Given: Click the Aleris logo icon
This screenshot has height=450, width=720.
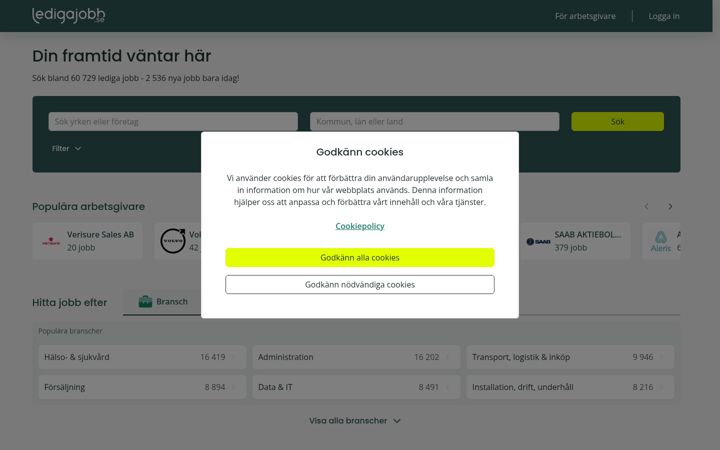Looking at the screenshot, I should click(660, 241).
